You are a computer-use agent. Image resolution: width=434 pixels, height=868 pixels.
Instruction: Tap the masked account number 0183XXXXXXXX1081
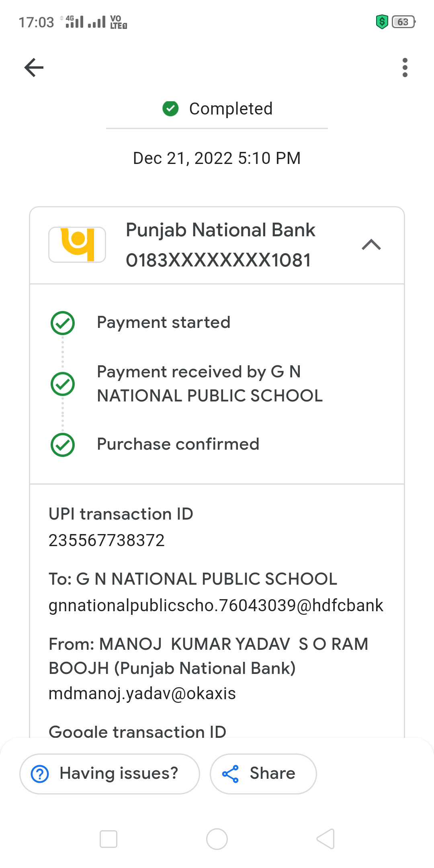[219, 260]
